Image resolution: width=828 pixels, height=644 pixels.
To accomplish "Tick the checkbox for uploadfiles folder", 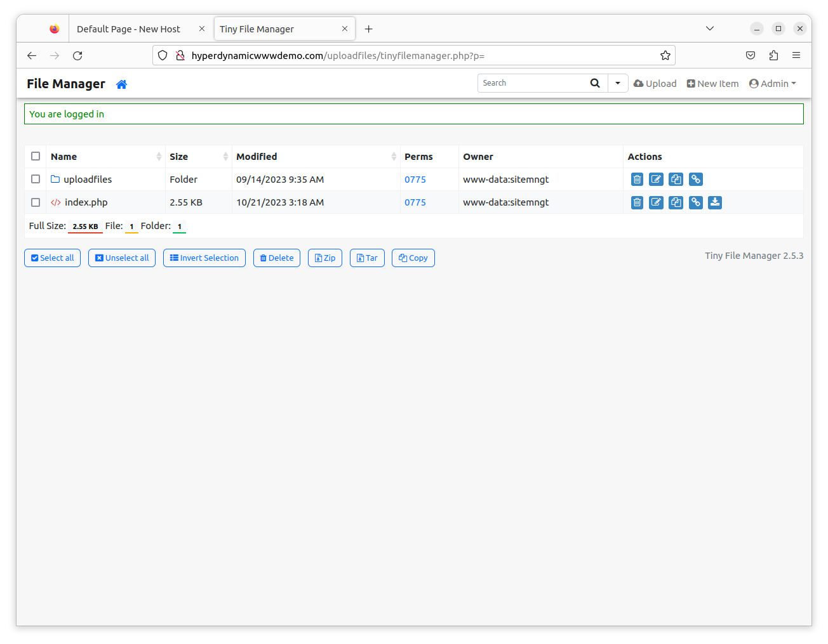I will point(36,180).
